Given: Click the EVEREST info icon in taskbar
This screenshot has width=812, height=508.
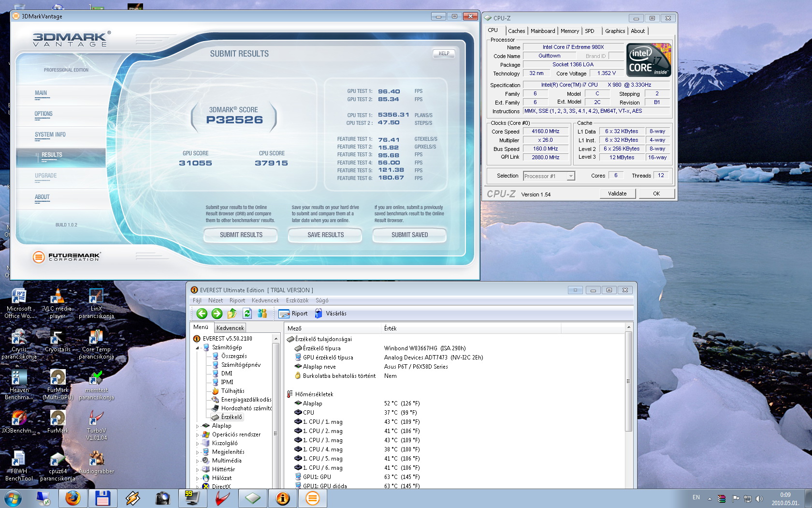Looking at the screenshot, I should [283, 498].
